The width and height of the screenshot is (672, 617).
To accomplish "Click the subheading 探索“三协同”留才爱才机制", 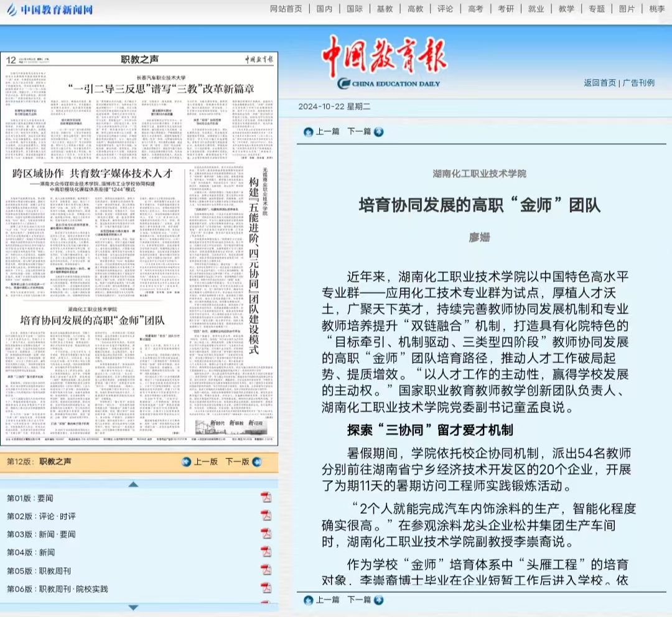I will 431,430.
